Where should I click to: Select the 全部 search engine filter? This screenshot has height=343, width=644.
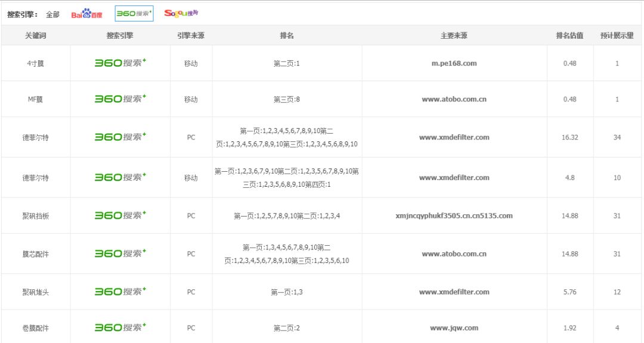coord(52,14)
